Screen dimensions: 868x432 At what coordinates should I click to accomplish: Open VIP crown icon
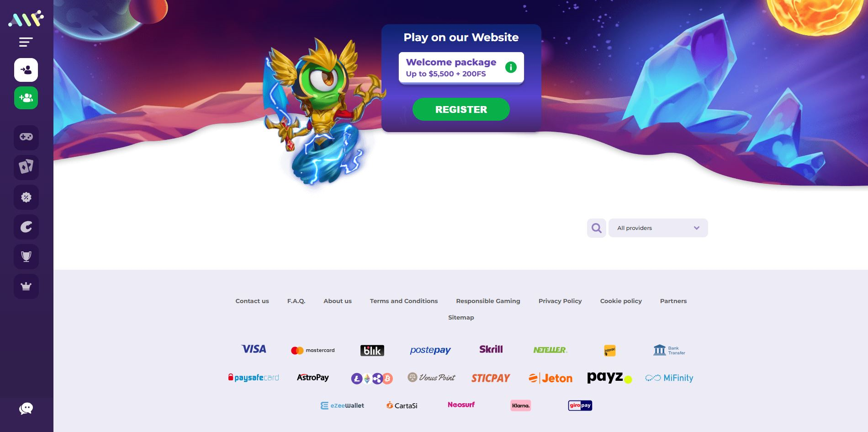26,286
